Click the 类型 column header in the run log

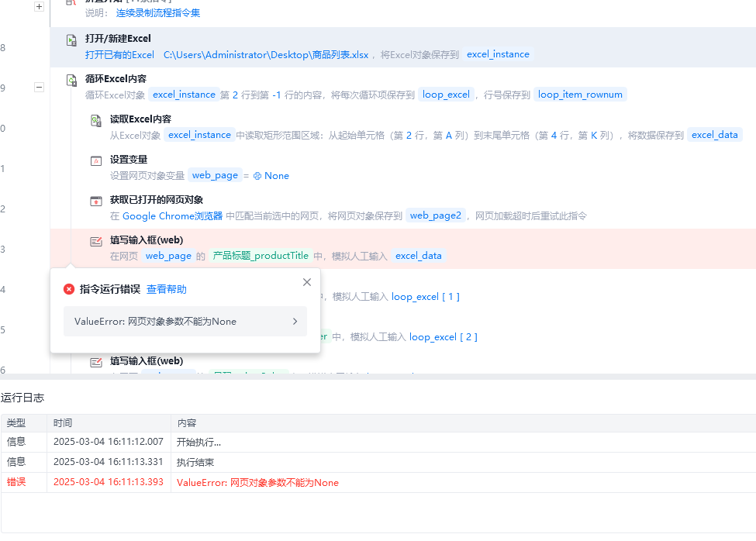(16, 423)
